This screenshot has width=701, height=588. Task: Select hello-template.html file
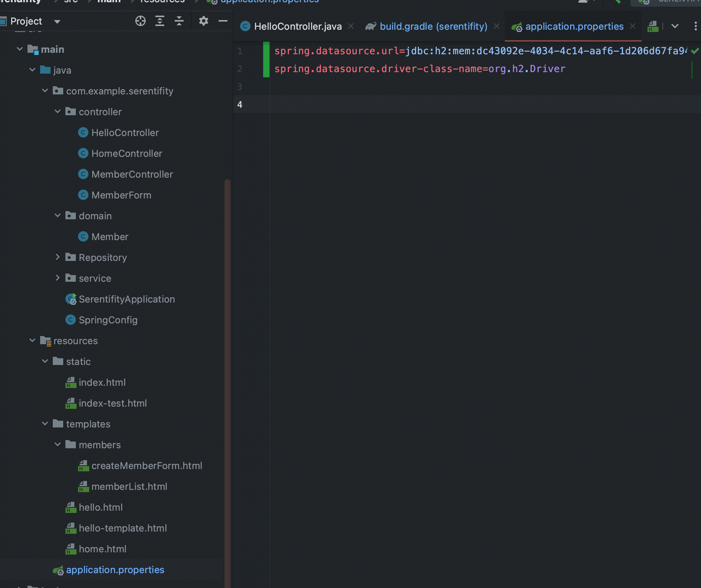(123, 528)
